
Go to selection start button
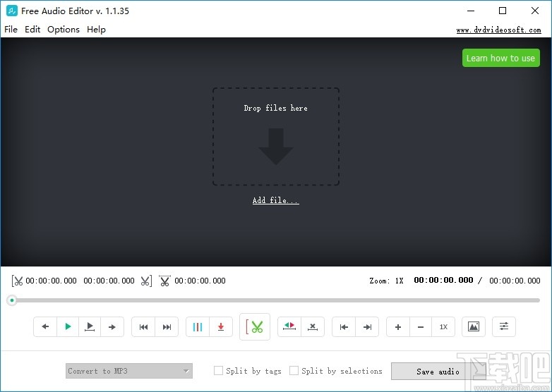(x=344, y=326)
